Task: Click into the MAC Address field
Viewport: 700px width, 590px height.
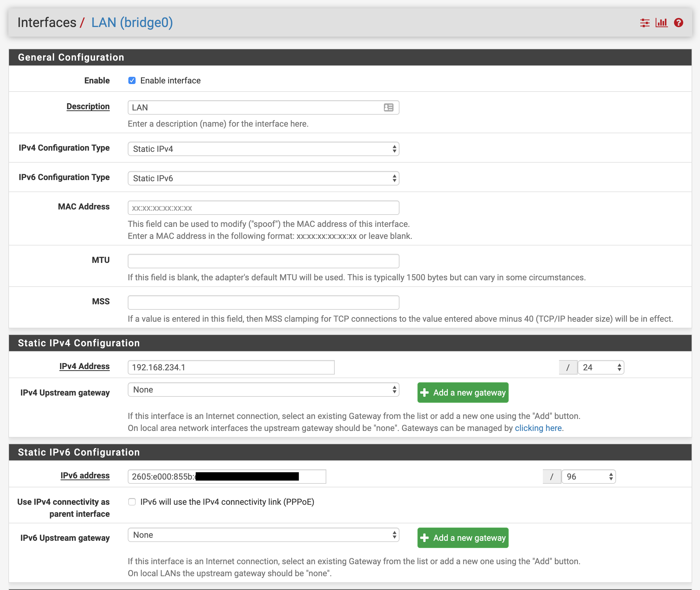Action: click(263, 208)
